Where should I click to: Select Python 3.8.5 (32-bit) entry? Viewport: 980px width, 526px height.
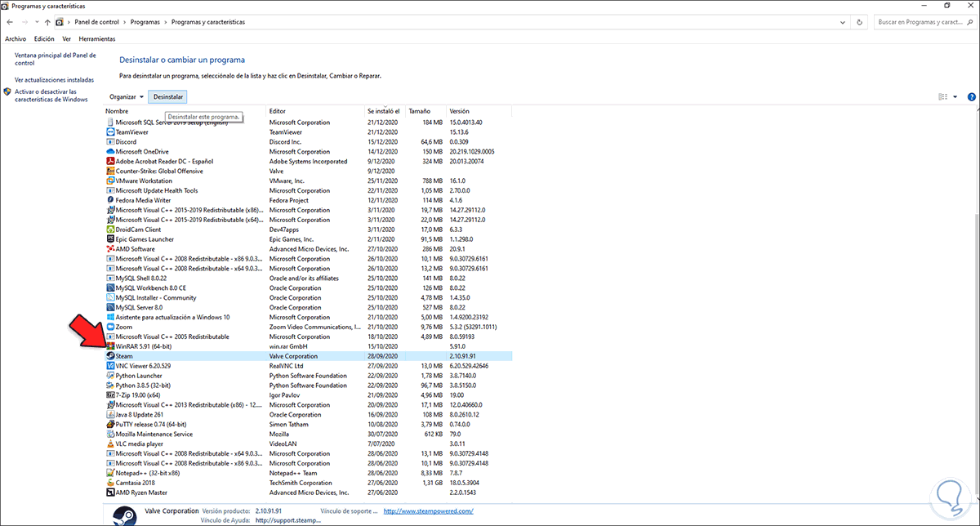tap(309, 386)
